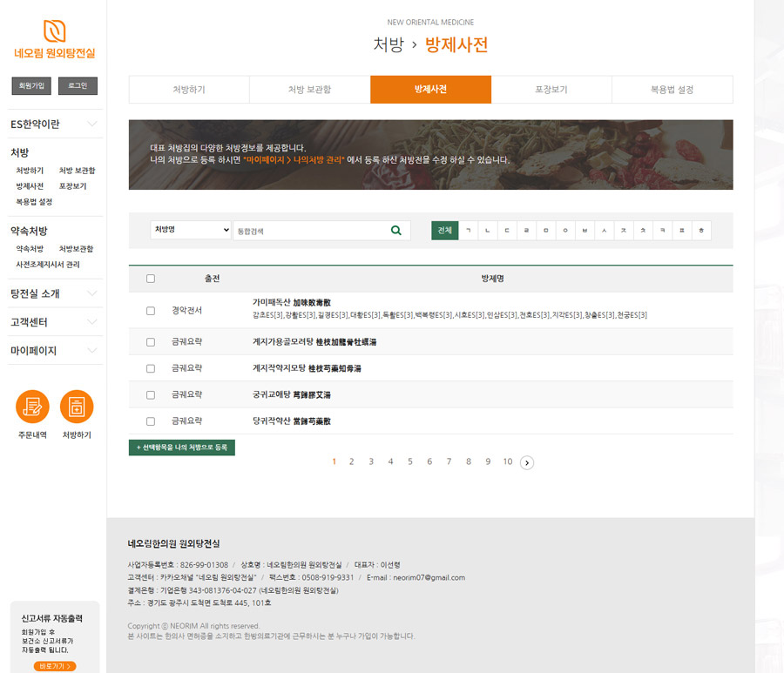Select the 전체 filter button

(x=445, y=231)
